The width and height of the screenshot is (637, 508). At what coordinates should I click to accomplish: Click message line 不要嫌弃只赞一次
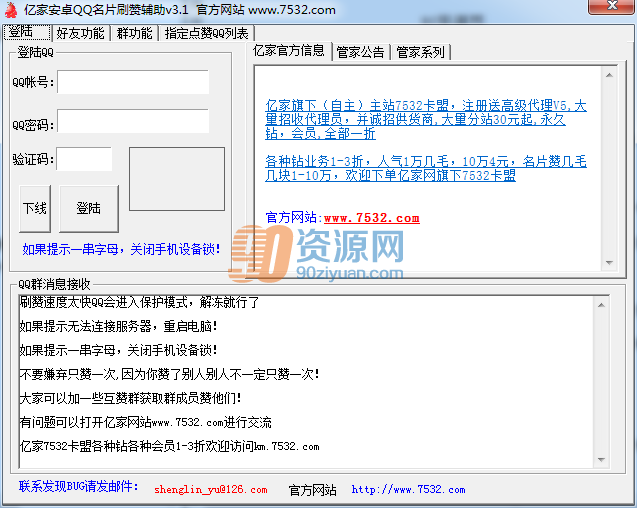[x=169, y=374]
